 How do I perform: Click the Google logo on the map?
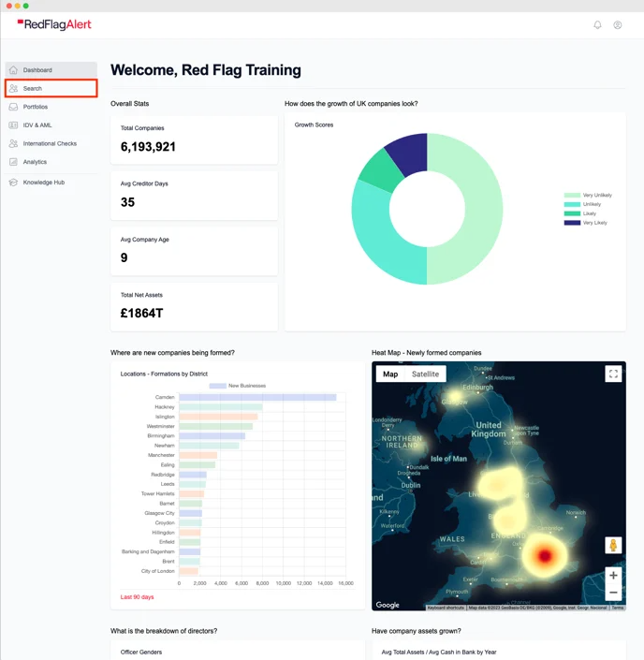[x=388, y=605]
